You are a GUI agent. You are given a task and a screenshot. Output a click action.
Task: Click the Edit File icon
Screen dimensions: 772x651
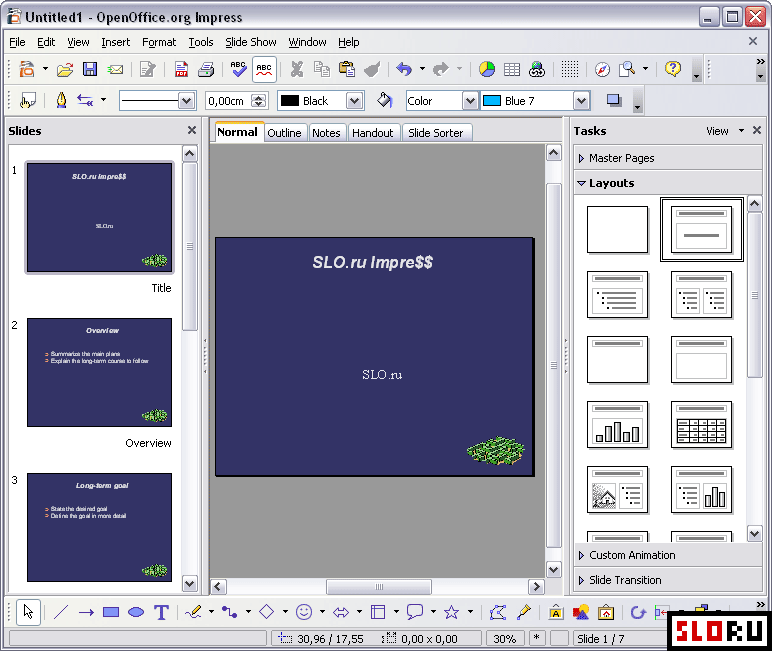[x=147, y=69]
